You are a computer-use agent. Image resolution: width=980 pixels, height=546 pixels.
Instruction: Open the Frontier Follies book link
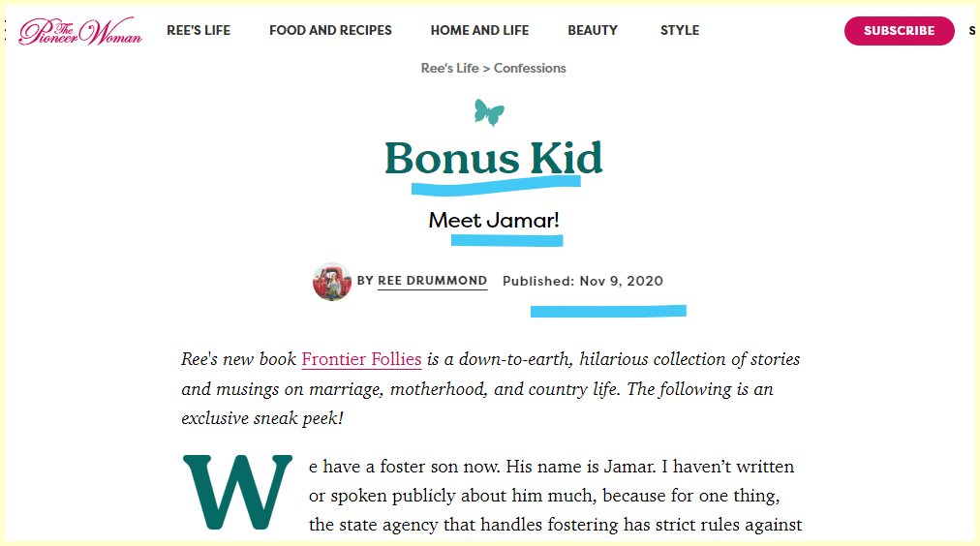[x=361, y=359]
